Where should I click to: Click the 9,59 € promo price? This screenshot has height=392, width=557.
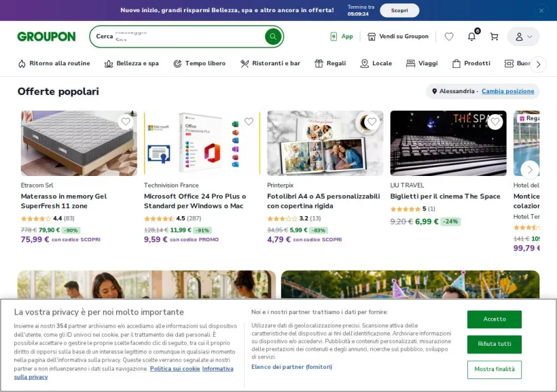click(156, 240)
